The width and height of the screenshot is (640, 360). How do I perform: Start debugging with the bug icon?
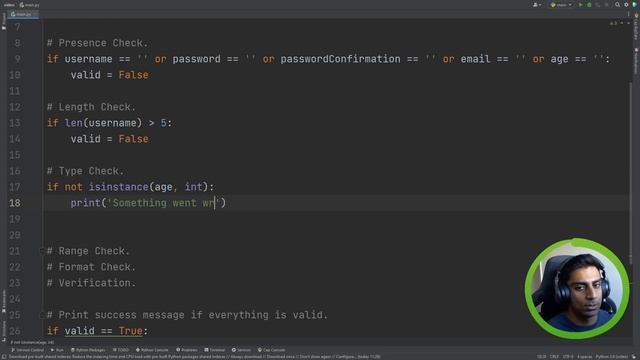[x=589, y=5]
